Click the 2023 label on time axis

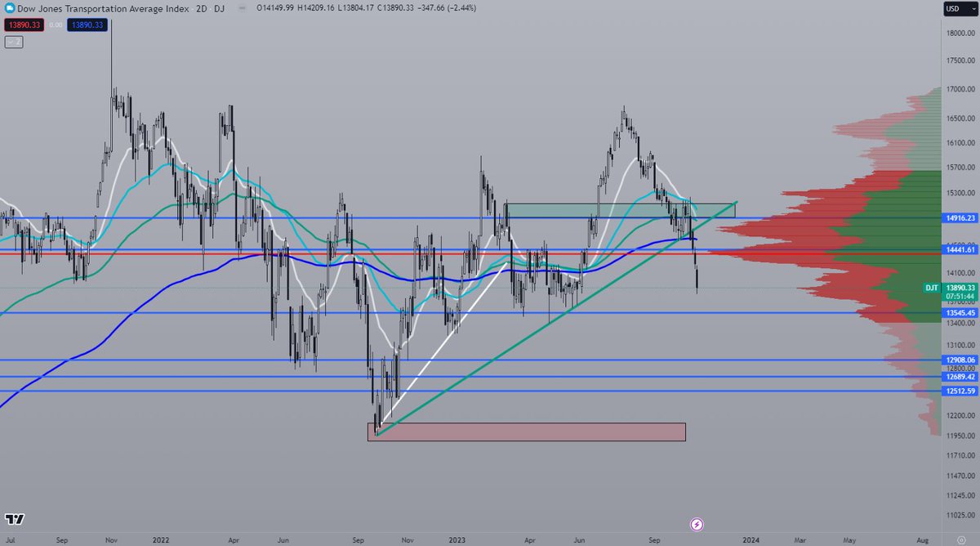coord(459,540)
